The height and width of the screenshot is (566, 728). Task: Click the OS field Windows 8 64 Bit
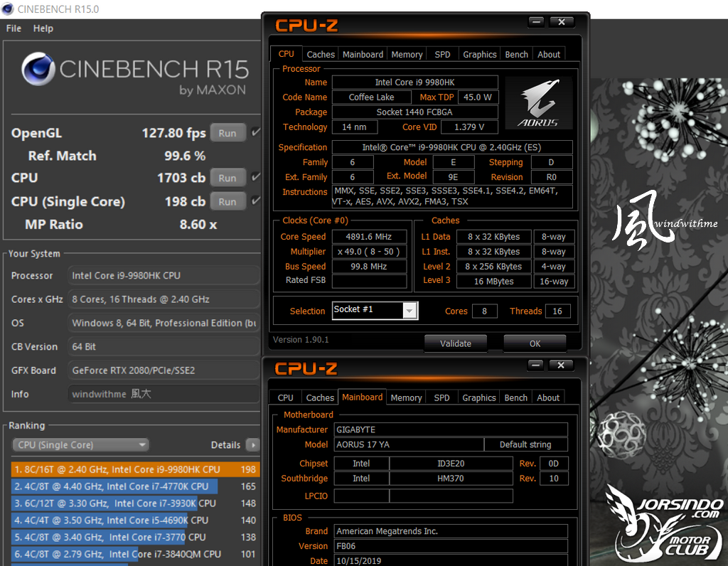pyautogui.click(x=163, y=323)
